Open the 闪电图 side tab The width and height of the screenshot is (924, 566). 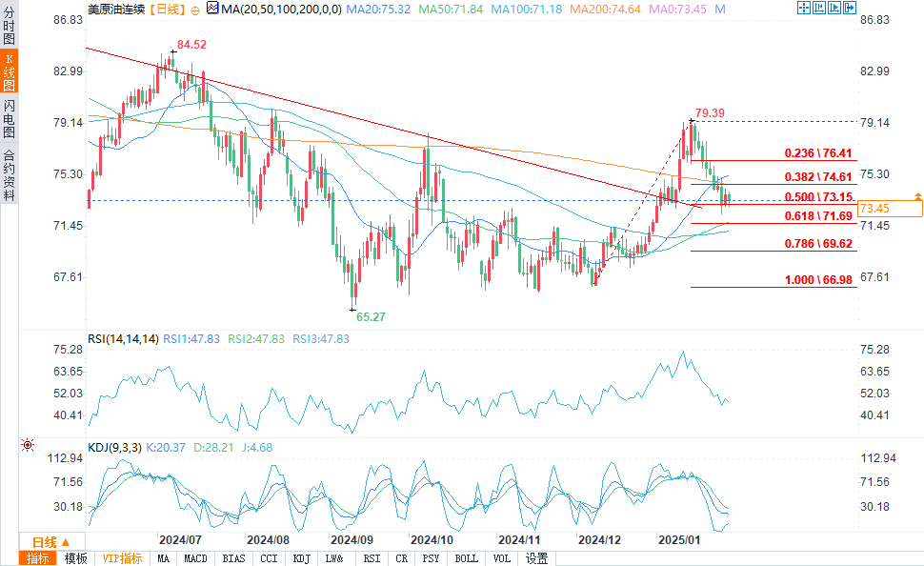click(x=9, y=118)
